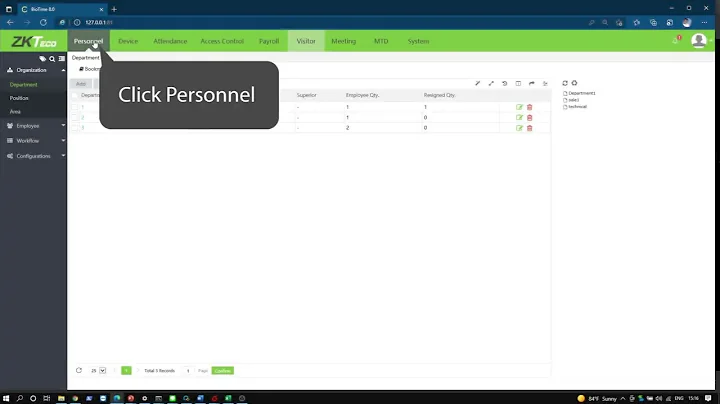The height and width of the screenshot is (404, 720).
Task: Sort by the Employee Qty. column header
Action: 362,95
